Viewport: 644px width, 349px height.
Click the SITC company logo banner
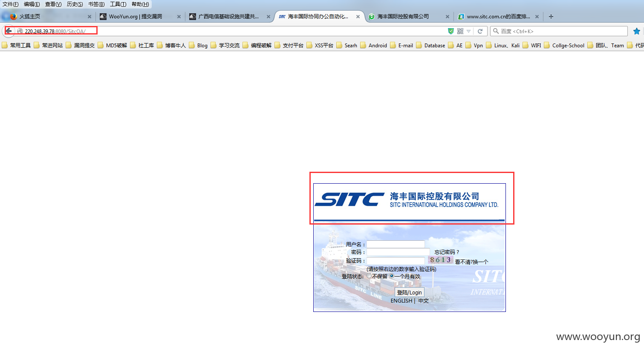coord(409,202)
